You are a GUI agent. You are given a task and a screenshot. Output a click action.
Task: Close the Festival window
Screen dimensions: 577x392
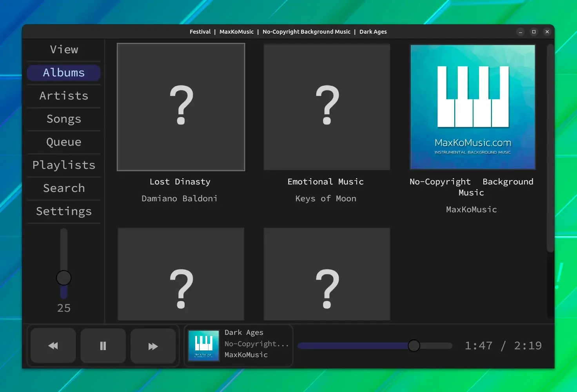click(547, 32)
